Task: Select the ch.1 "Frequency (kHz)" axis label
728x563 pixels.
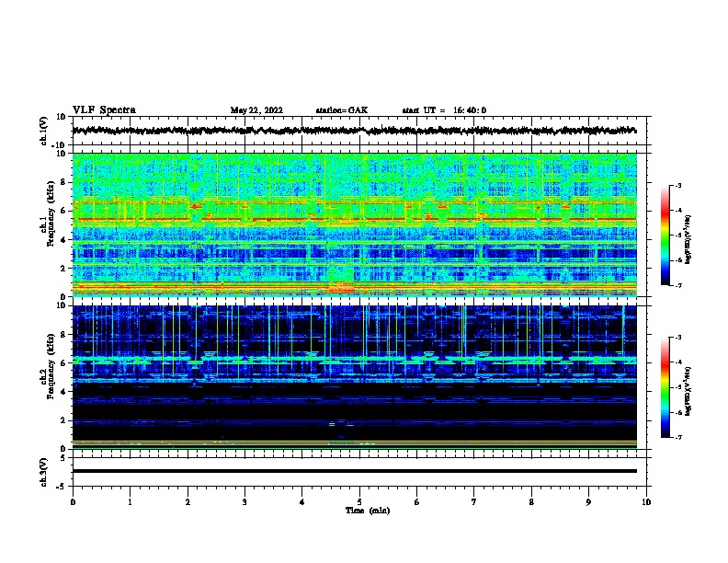Action: point(51,213)
